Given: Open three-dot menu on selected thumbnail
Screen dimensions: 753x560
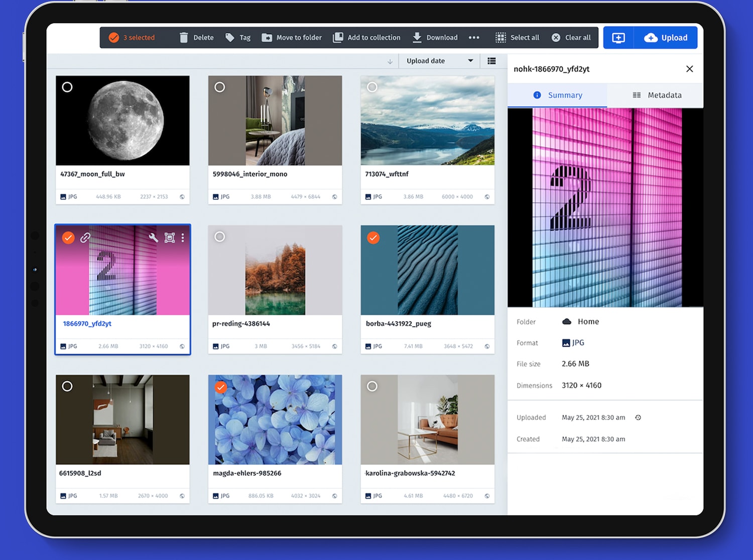Looking at the screenshot, I should (x=183, y=238).
